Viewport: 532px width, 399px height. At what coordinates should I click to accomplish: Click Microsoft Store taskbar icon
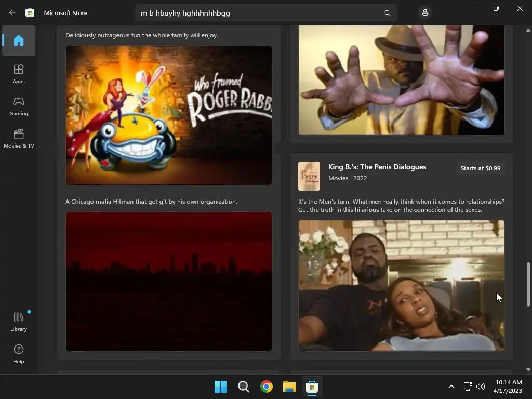pos(312,387)
